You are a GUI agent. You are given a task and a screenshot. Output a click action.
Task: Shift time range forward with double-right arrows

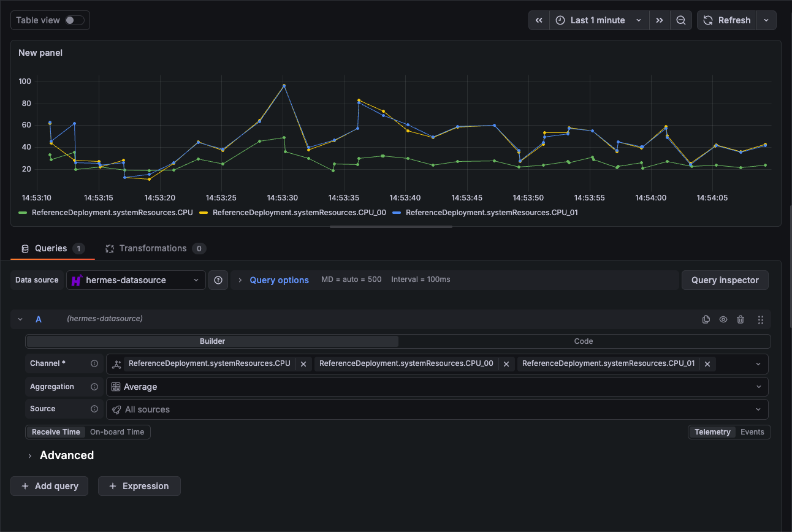click(x=659, y=20)
